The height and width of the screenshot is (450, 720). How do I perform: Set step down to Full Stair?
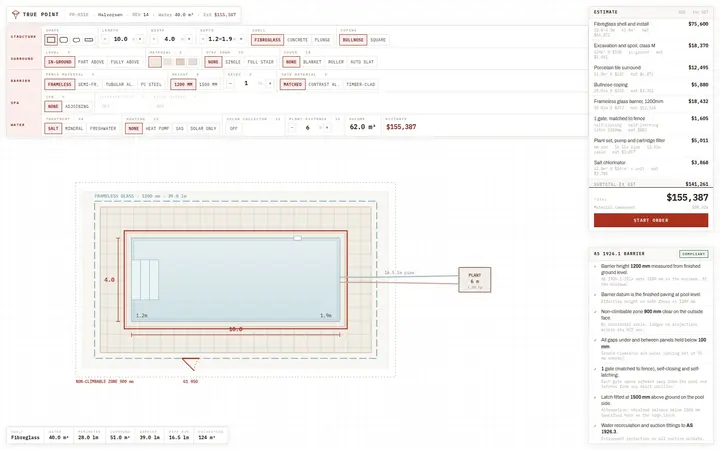point(260,62)
